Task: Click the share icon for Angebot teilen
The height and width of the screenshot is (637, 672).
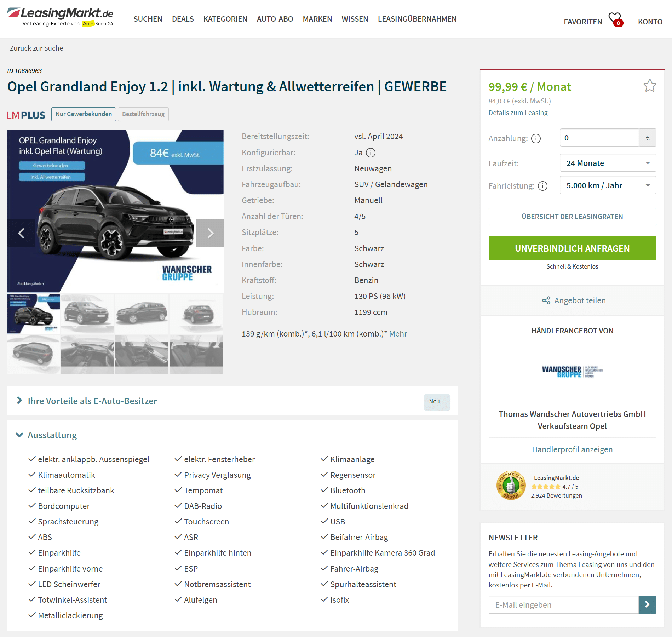Action: [546, 300]
